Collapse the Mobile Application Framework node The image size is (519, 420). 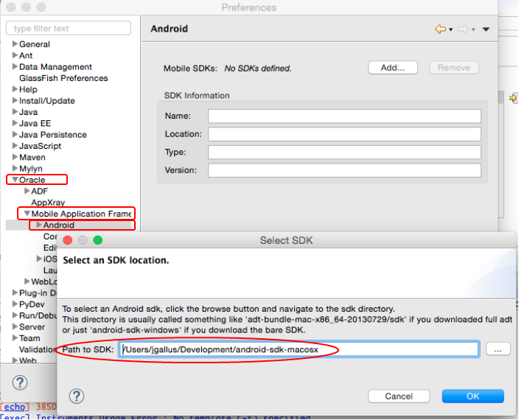(x=27, y=214)
